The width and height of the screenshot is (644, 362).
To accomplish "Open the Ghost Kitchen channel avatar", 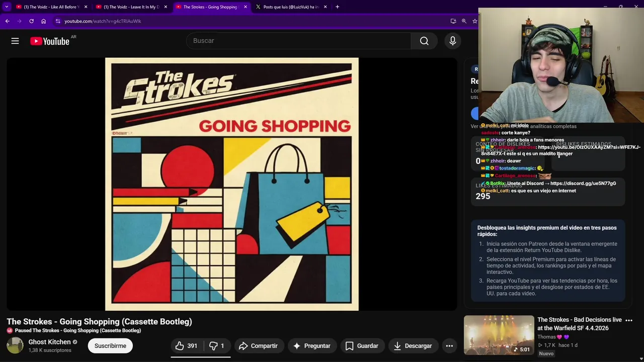I will coord(15,345).
